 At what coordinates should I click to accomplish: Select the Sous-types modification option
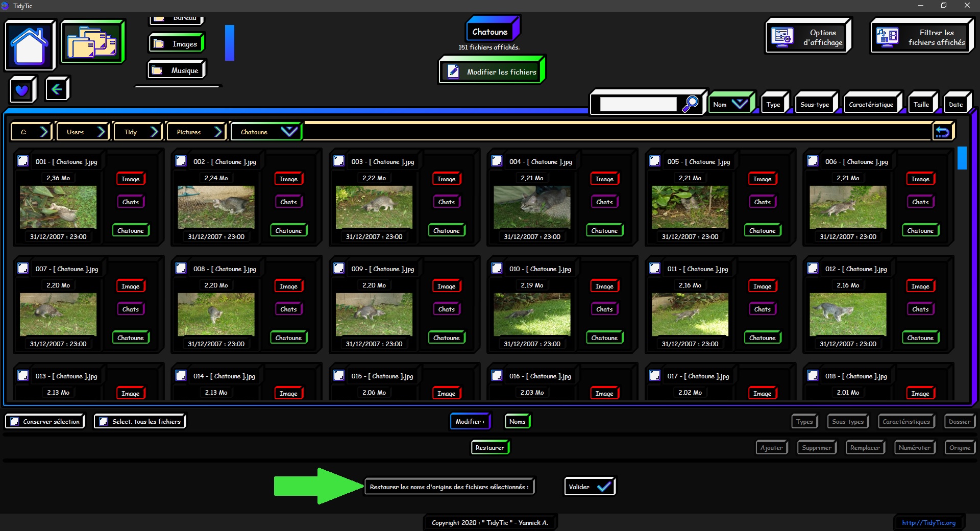point(848,421)
